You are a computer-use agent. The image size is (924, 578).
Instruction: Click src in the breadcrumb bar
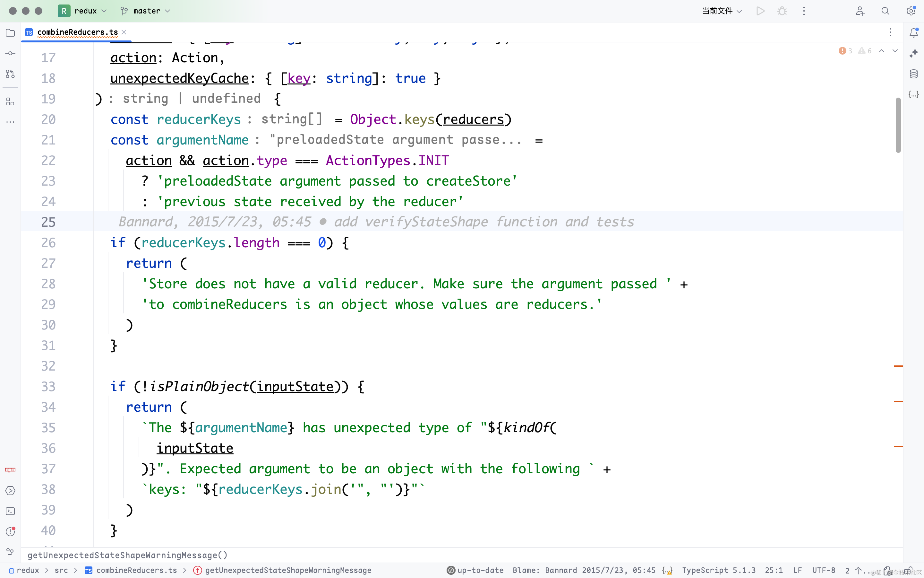61,570
